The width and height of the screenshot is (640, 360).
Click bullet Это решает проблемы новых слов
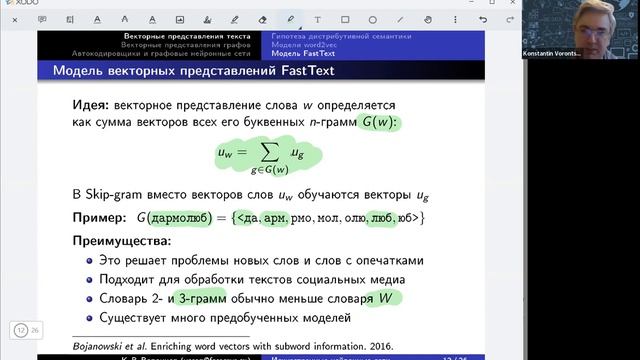(x=261, y=260)
